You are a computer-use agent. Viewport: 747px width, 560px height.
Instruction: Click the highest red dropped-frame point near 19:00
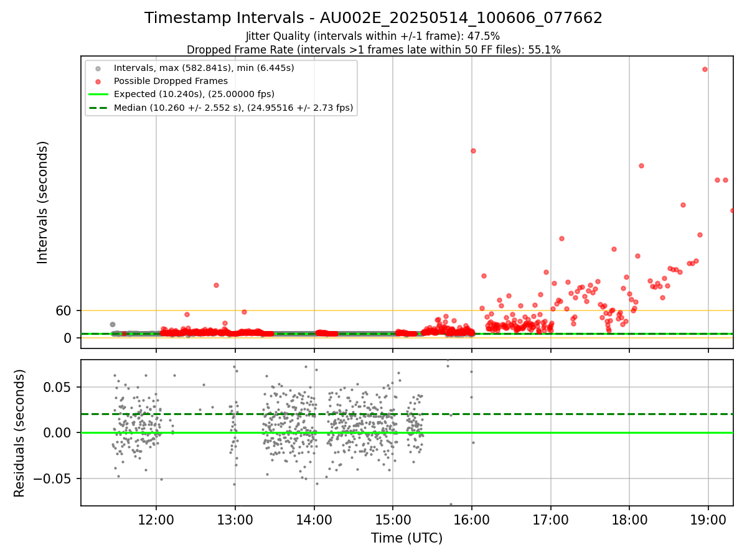tap(705, 69)
